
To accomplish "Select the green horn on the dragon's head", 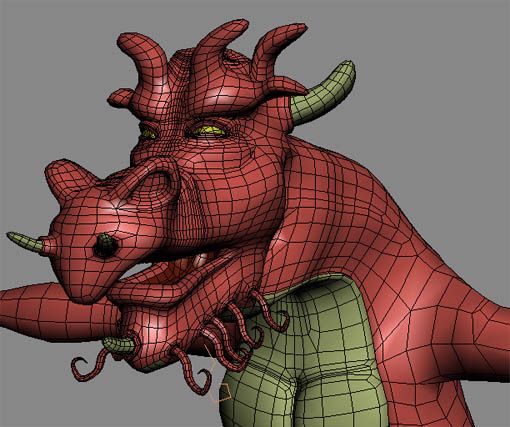I will pos(324,93).
